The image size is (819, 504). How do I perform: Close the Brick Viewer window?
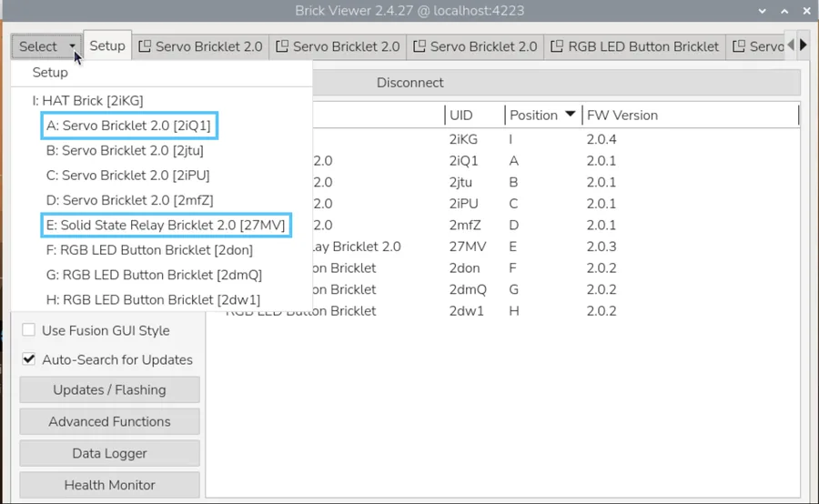click(806, 11)
